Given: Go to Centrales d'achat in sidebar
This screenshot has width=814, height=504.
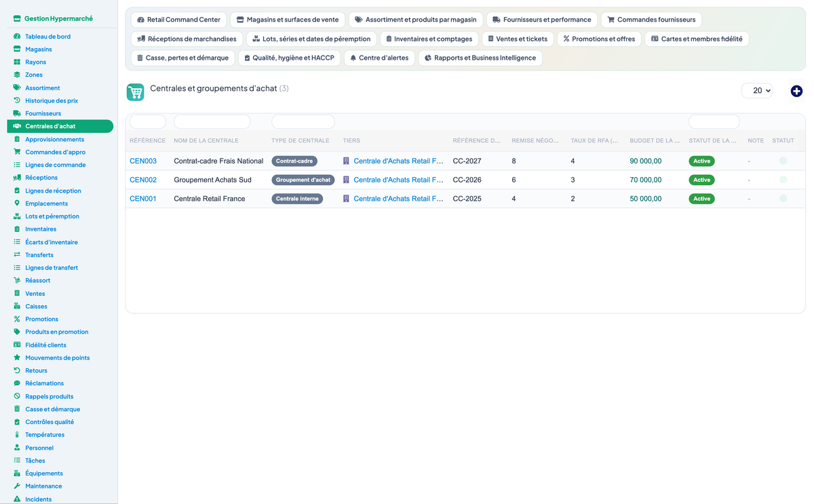Looking at the screenshot, I should pos(60,126).
